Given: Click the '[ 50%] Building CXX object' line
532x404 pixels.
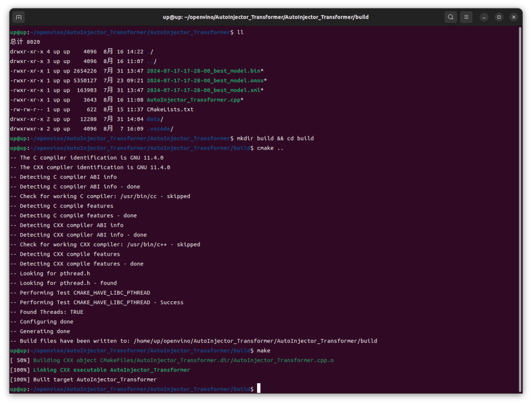Looking at the screenshot, I should click(172, 360).
